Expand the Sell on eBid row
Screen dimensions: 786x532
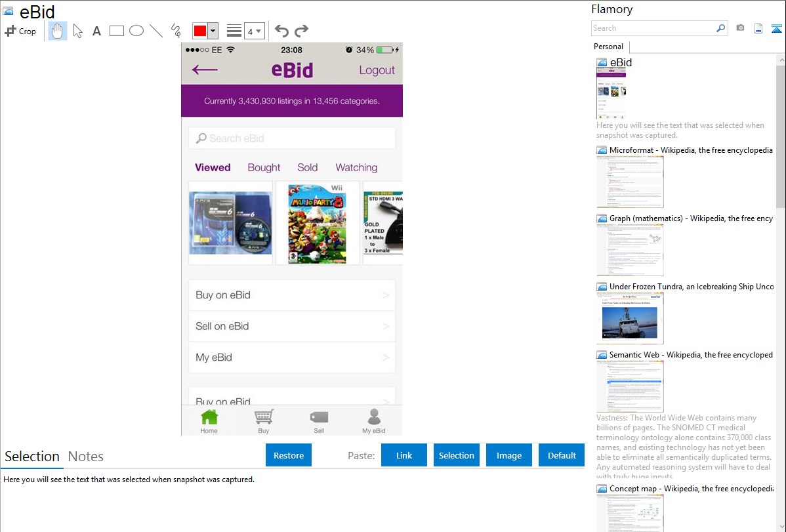[x=292, y=327]
